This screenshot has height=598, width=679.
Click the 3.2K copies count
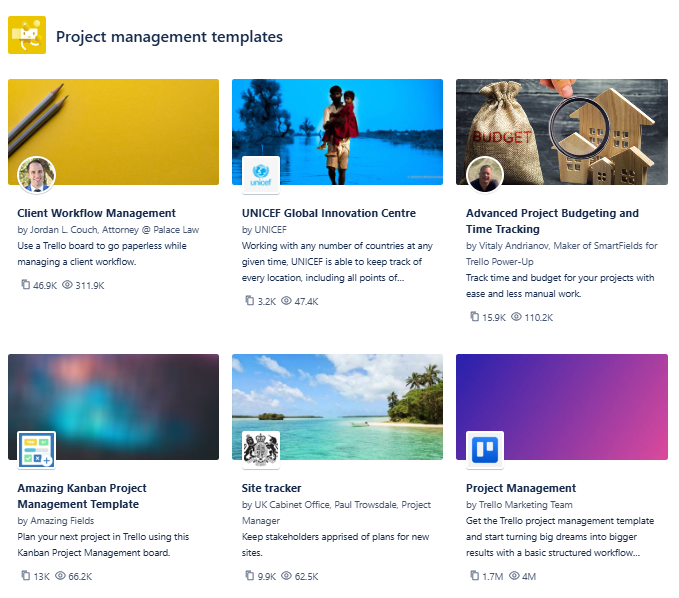(x=267, y=301)
